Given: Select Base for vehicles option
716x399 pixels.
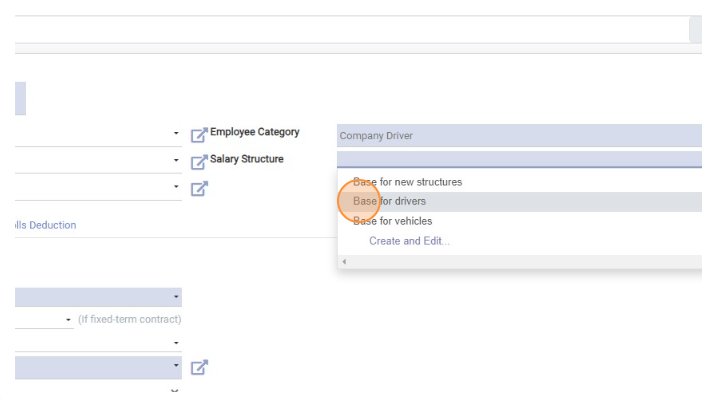Looking at the screenshot, I should [392, 221].
